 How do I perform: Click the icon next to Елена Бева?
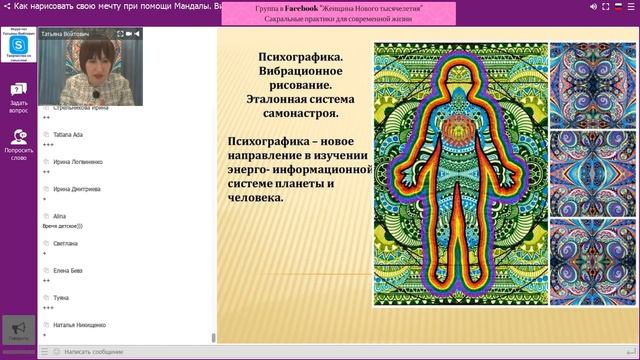tap(46, 270)
